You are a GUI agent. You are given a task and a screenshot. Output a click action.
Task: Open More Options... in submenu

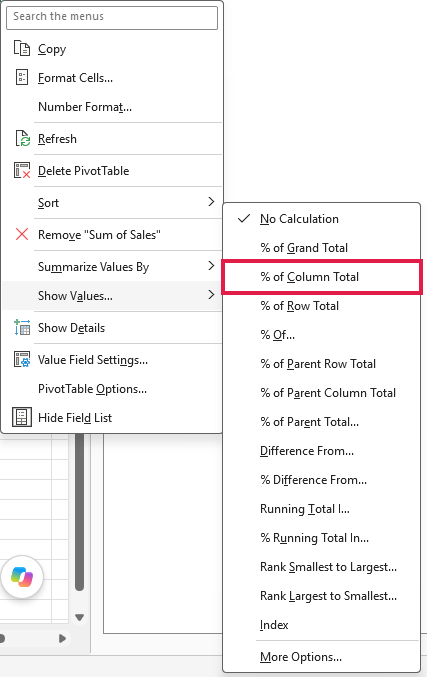pos(301,657)
